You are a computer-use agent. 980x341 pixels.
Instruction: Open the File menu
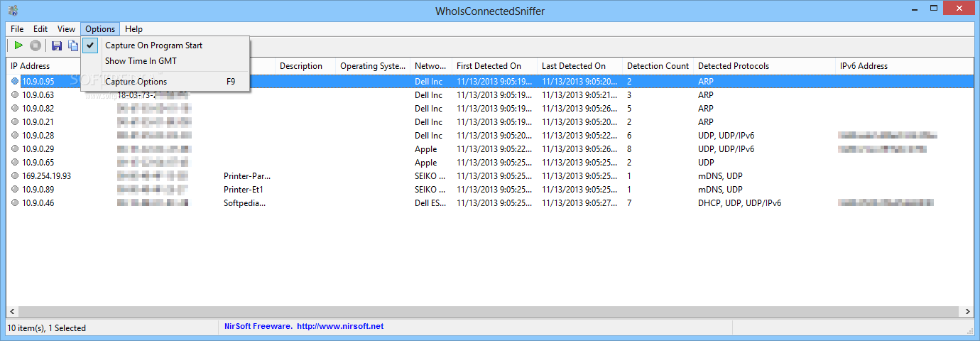(17, 29)
